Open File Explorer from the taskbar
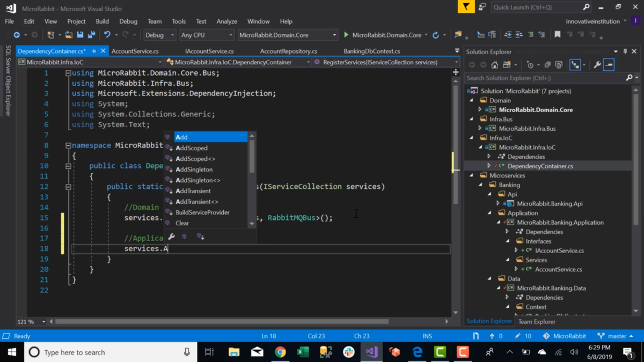The image size is (644, 362). [234, 352]
